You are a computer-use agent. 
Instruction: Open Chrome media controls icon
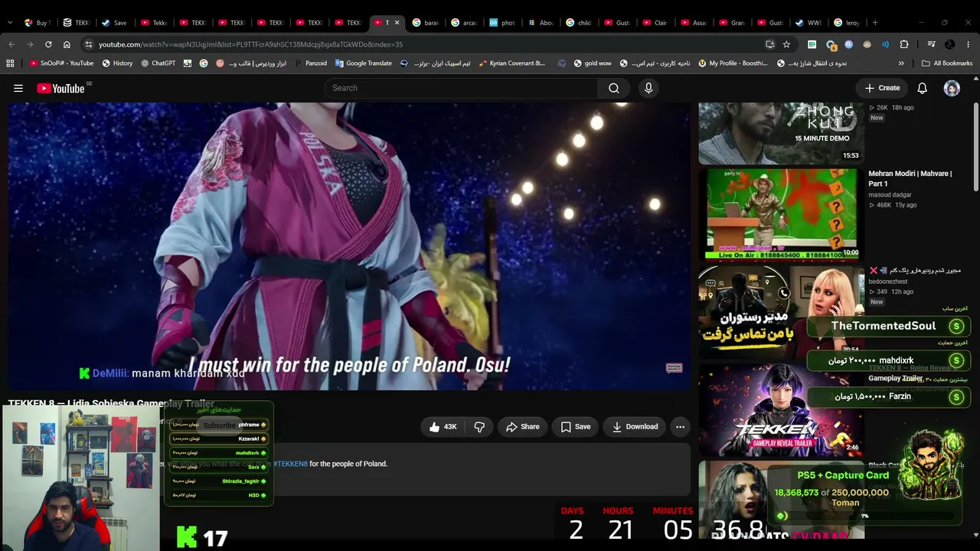[931, 44]
